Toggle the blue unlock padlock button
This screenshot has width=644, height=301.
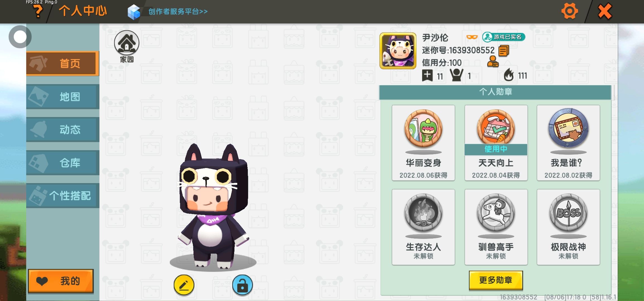tap(242, 285)
